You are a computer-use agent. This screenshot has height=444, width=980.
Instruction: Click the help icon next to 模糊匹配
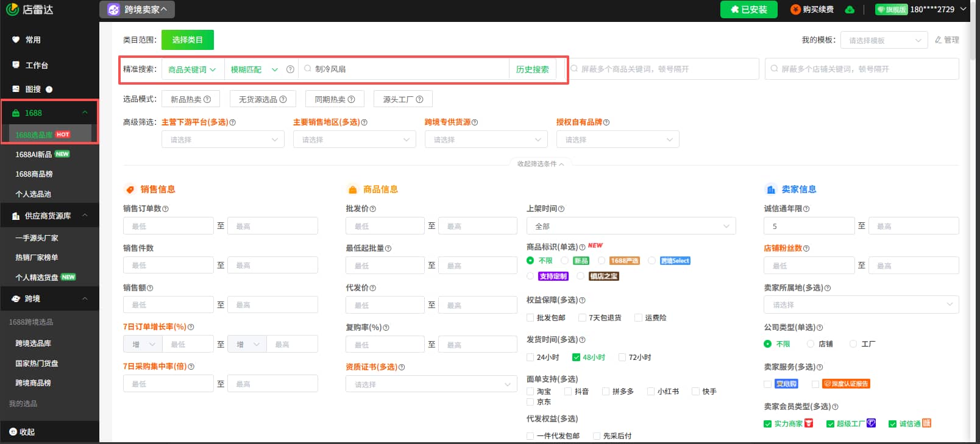290,69
